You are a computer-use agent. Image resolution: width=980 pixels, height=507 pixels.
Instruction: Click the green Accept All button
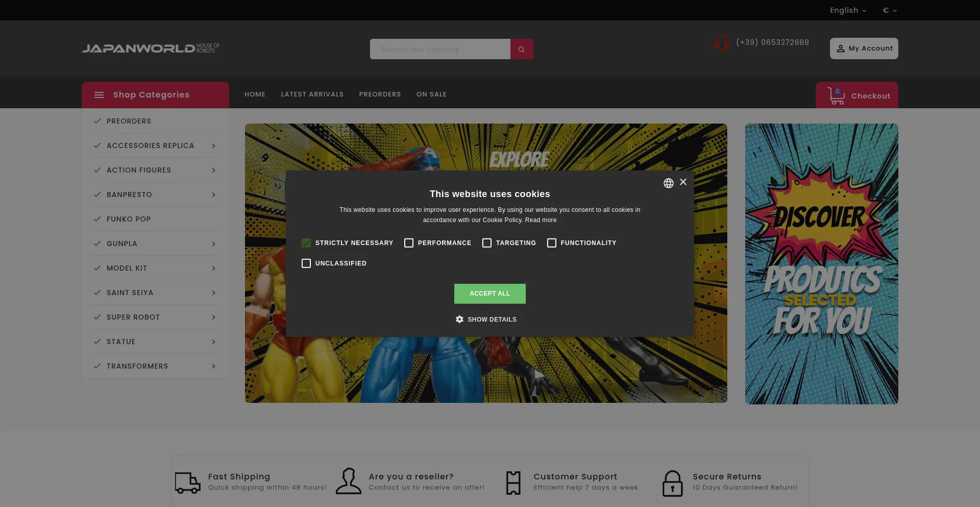point(490,294)
